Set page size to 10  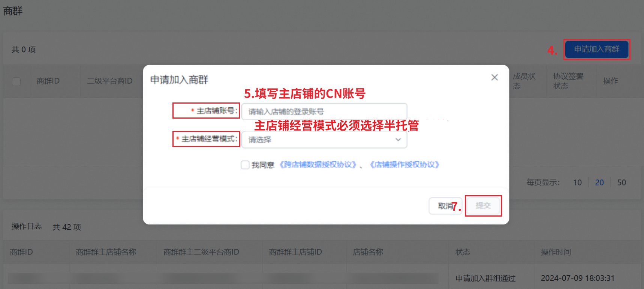click(x=577, y=182)
